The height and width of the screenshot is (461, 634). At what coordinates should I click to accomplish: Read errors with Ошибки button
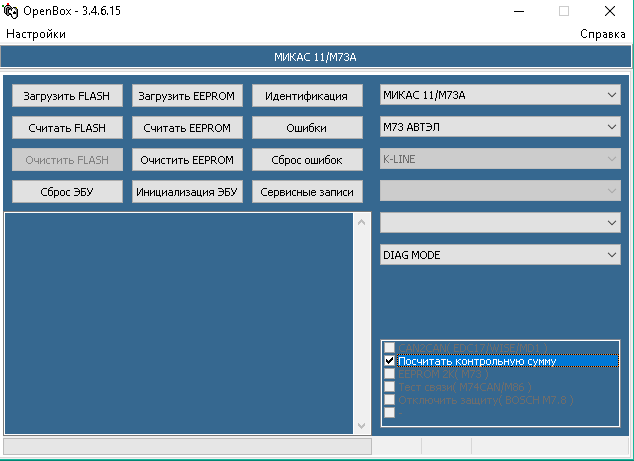[x=307, y=128]
